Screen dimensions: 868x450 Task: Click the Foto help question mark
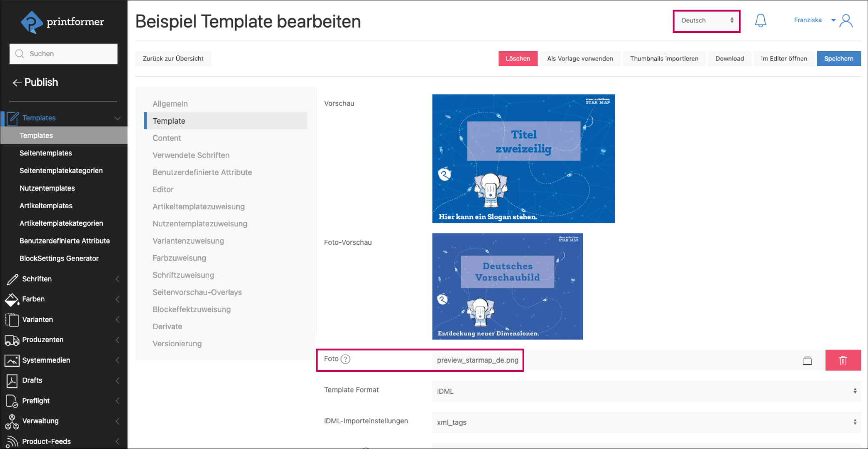point(345,359)
